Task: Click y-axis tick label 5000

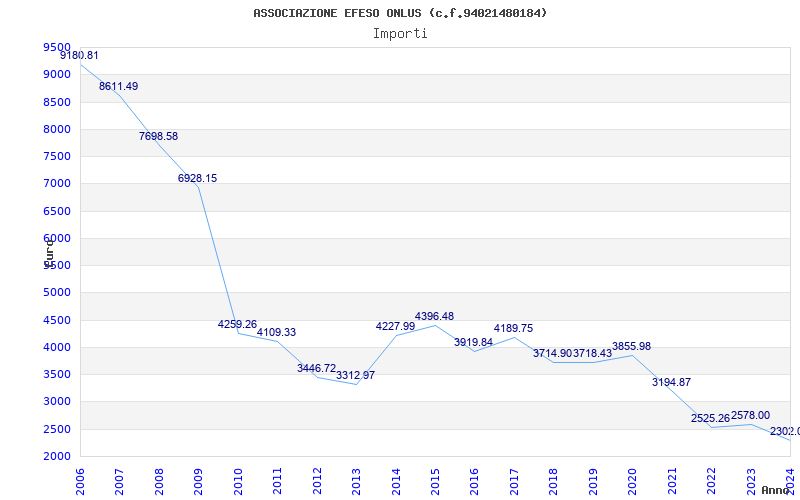Action: tap(57, 293)
